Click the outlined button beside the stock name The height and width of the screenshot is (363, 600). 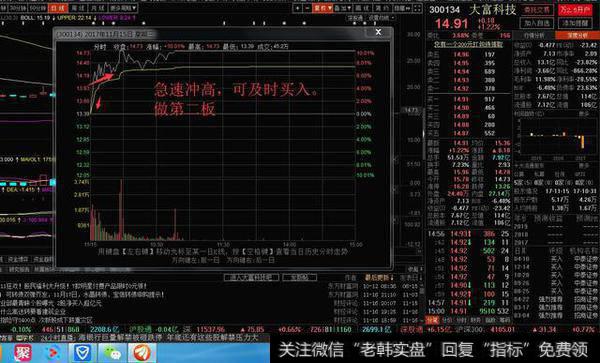tap(536, 10)
